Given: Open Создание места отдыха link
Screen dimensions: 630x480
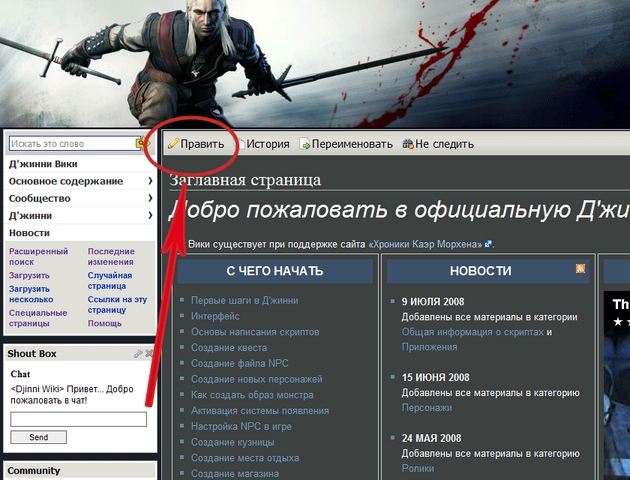Looking at the screenshot, I should (245, 458).
